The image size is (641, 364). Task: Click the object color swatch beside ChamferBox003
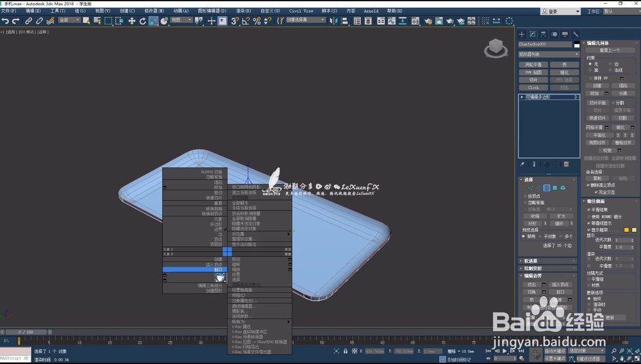click(x=576, y=44)
